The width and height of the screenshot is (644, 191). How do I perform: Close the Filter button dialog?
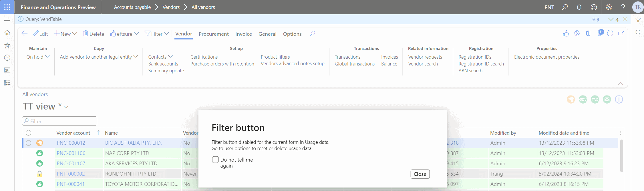420,174
